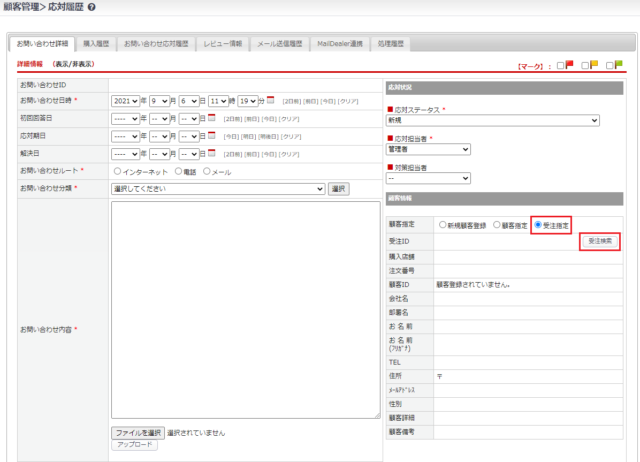Check the green flag mark checkbox
This screenshot has width=640, height=462.
(x=610, y=65)
